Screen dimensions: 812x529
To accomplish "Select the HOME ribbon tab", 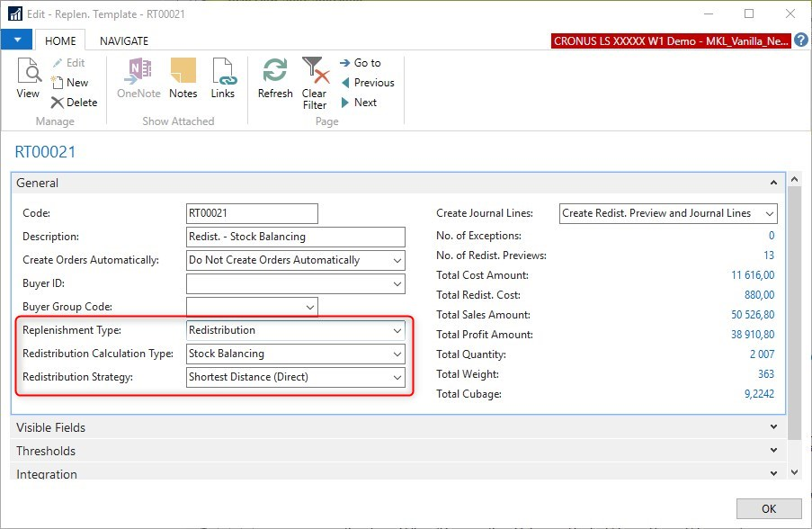I will coord(61,40).
